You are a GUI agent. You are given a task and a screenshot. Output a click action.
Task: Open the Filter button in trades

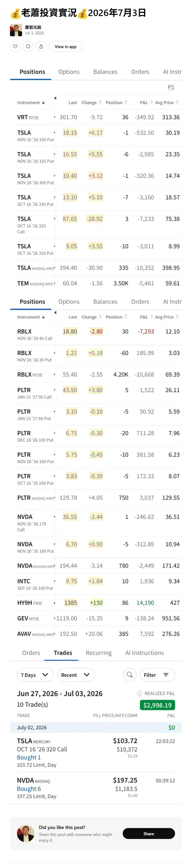point(157,675)
